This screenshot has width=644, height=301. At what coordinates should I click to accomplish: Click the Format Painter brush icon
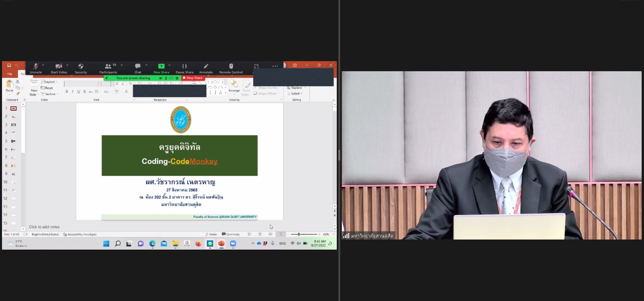[x=18, y=94]
